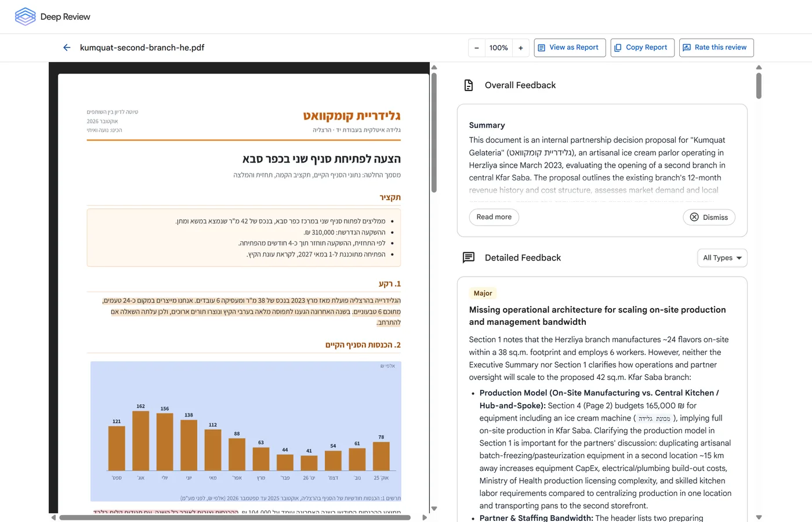The width and height of the screenshot is (812, 522).
Task: Click the PDF scroll up arrow
Action: tap(434, 67)
